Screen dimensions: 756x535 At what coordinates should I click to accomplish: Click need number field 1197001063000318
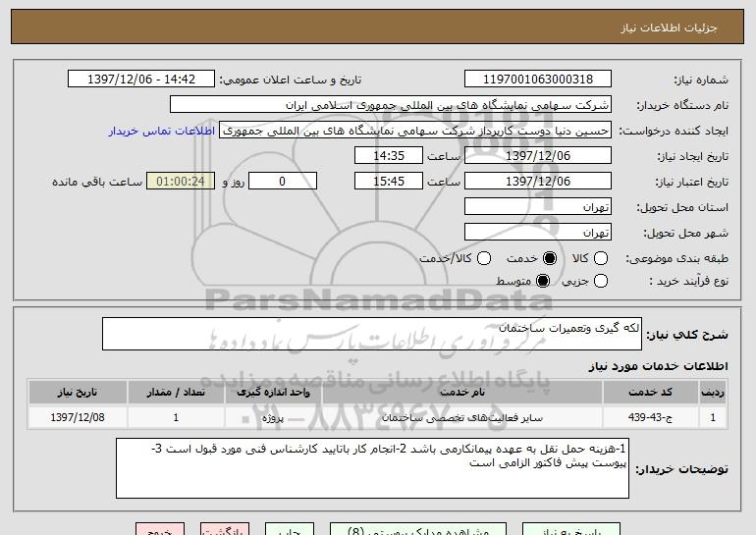point(538,80)
